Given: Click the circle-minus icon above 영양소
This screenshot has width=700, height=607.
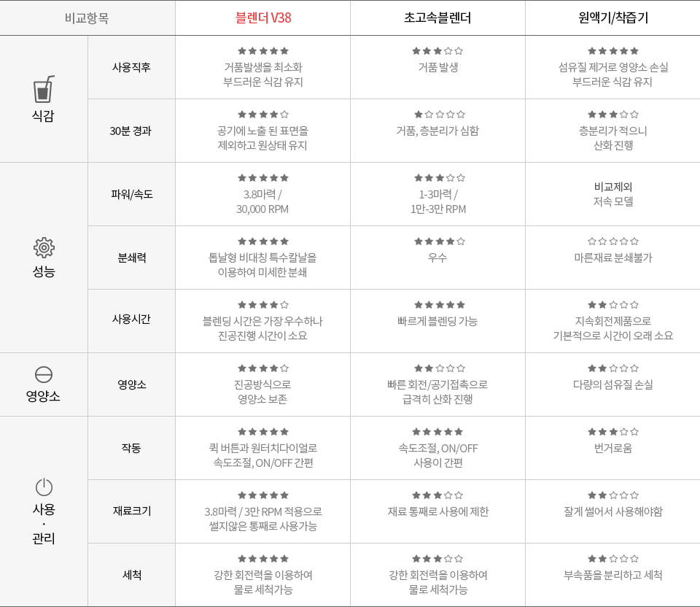Looking at the screenshot, I should (x=44, y=374).
